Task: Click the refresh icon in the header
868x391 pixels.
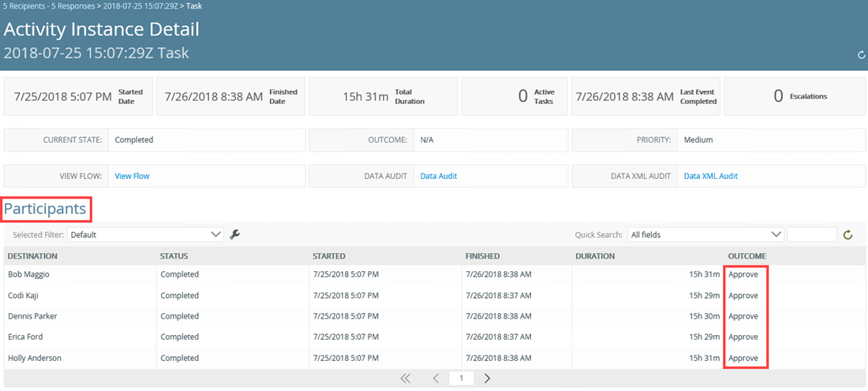Action: (x=861, y=55)
